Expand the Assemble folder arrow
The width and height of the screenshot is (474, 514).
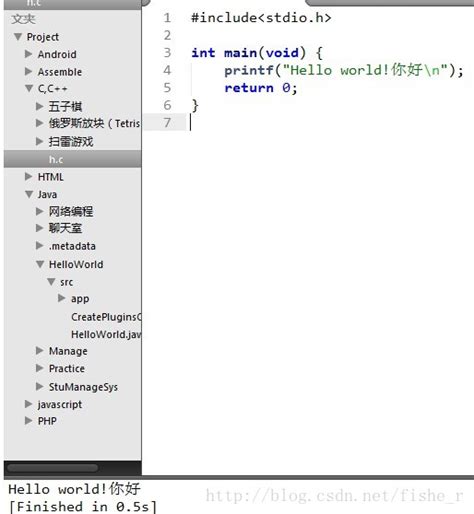point(29,71)
